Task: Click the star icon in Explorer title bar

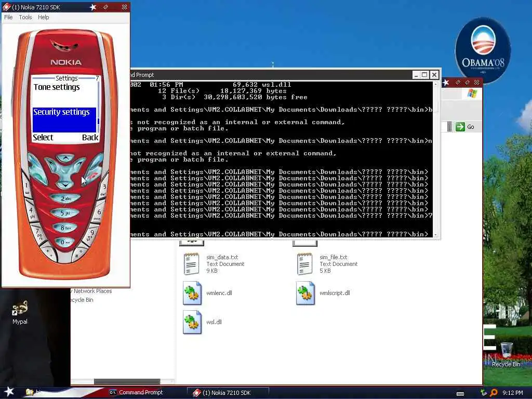Action: 446,83
